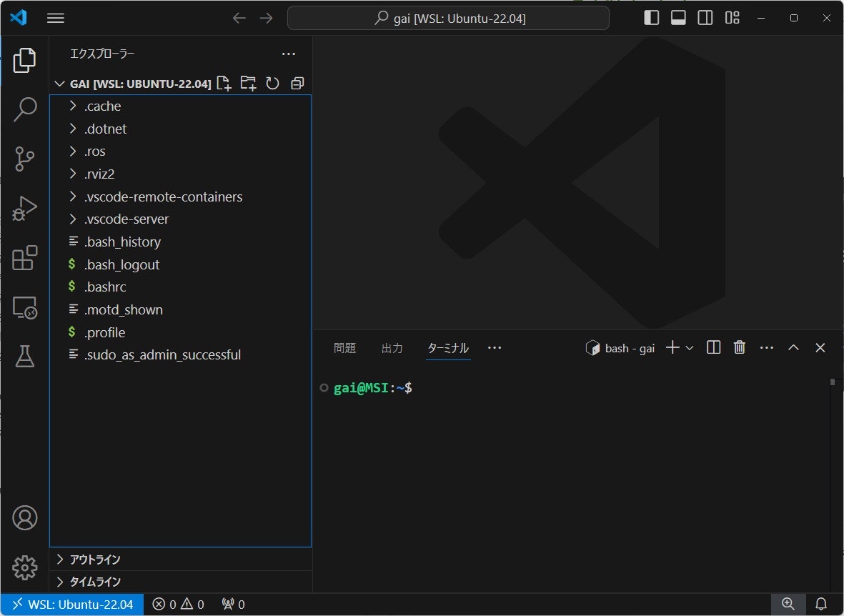The image size is (844, 616).
Task: Toggle secondary side bar visibility
Action: [705, 18]
